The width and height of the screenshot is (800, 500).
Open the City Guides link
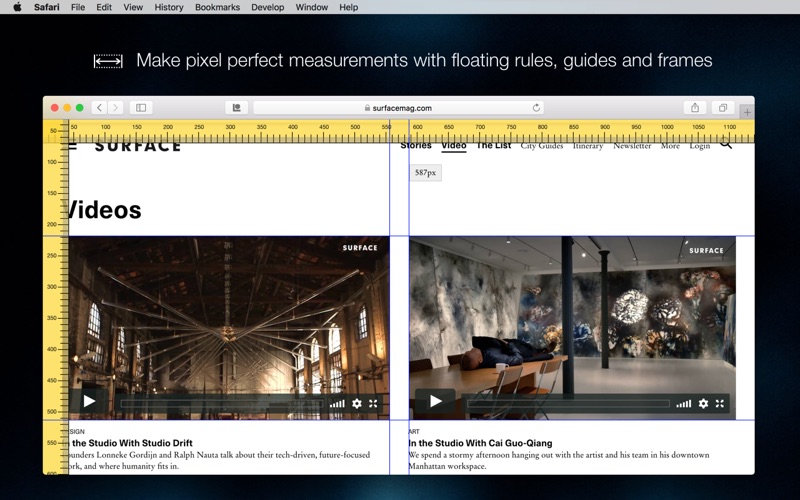[542, 146]
